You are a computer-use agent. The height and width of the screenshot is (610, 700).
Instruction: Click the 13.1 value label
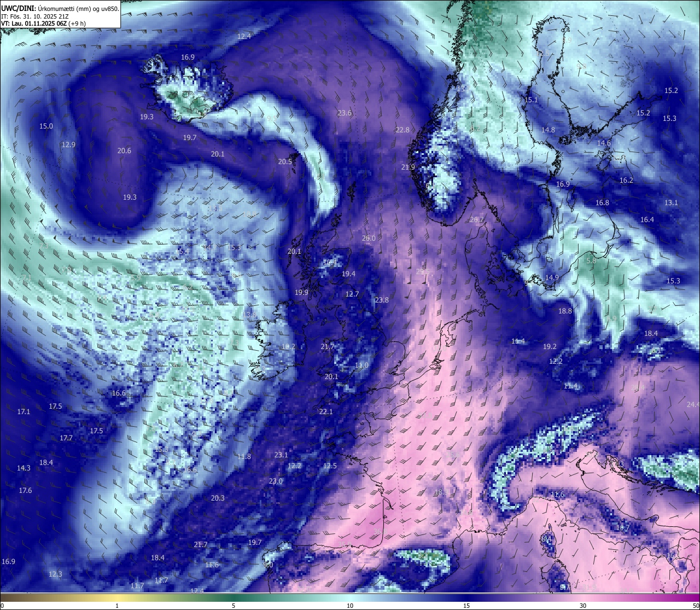click(x=671, y=203)
